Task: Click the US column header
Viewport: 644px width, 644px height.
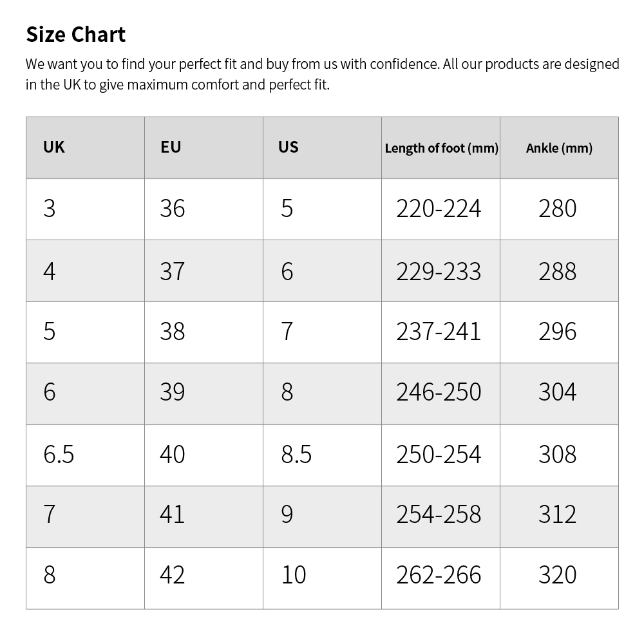Action: tap(289, 147)
